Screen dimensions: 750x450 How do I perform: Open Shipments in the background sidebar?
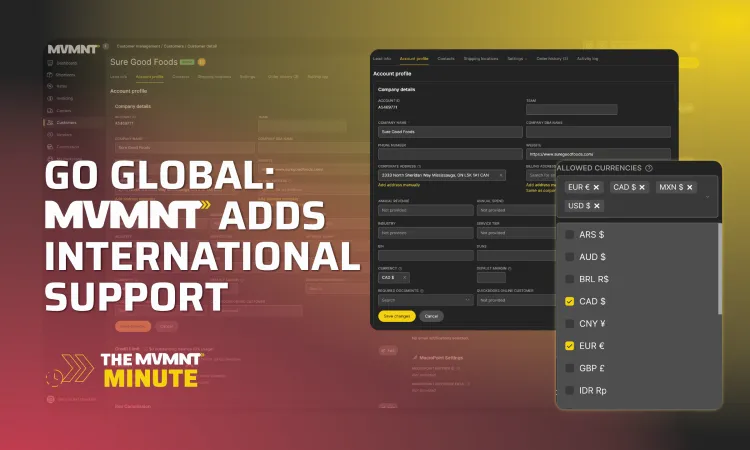pos(61,75)
